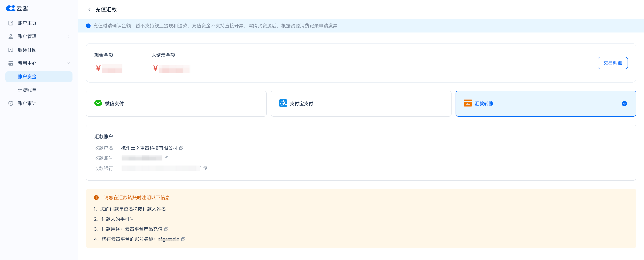Copy the 收款账号 account number
The image size is (644, 260).
pyautogui.click(x=166, y=158)
